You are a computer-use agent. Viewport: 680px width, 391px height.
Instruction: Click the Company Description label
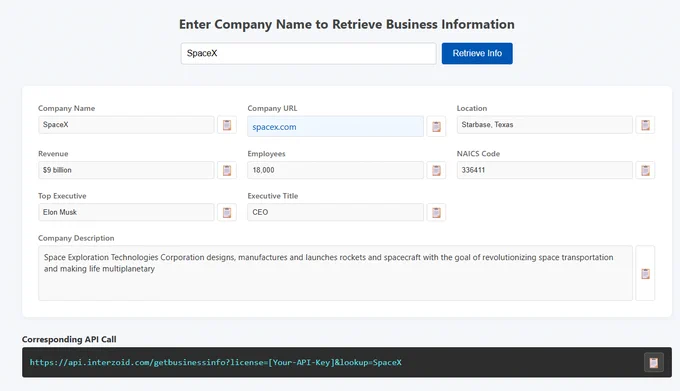tap(76, 238)
